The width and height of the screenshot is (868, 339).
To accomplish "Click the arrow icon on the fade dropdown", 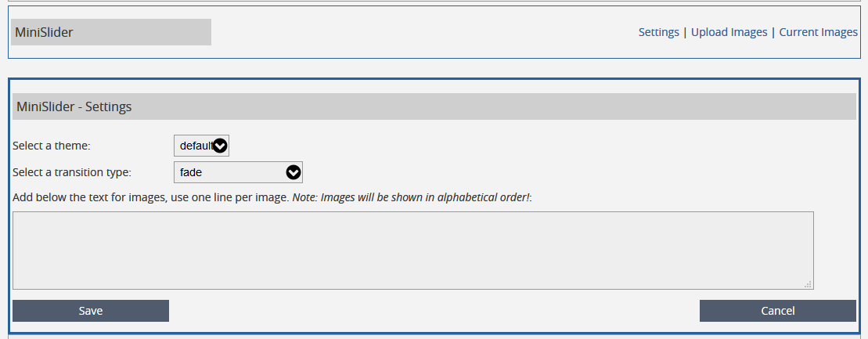I will point(294,172).
